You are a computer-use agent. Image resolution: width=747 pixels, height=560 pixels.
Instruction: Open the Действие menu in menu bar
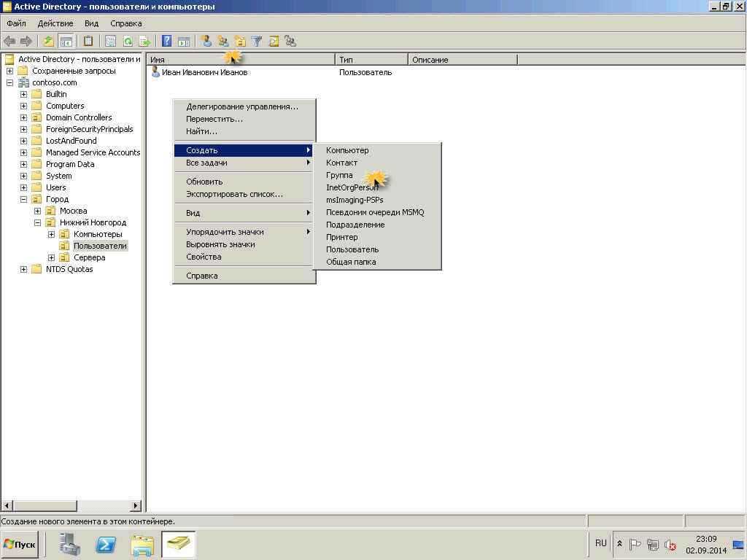(55, 23)
